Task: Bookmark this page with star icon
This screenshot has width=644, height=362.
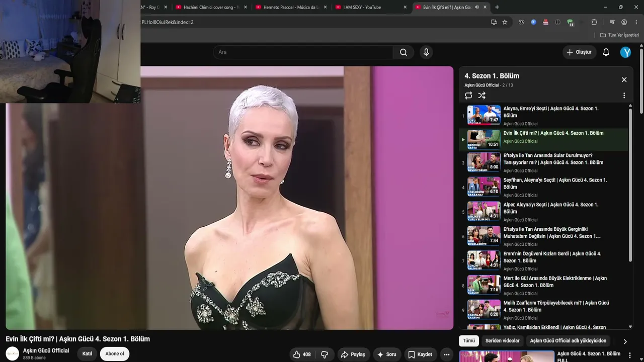Action: click(505, 22)
